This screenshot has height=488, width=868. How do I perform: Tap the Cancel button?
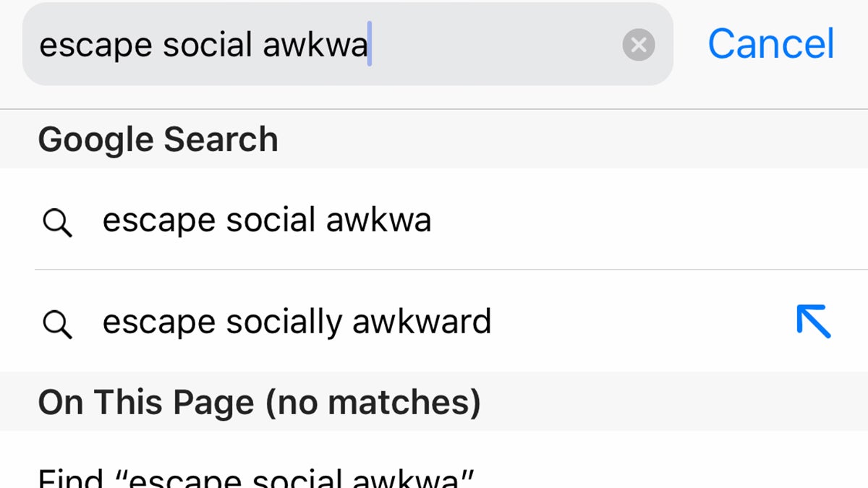coord(770,44)
